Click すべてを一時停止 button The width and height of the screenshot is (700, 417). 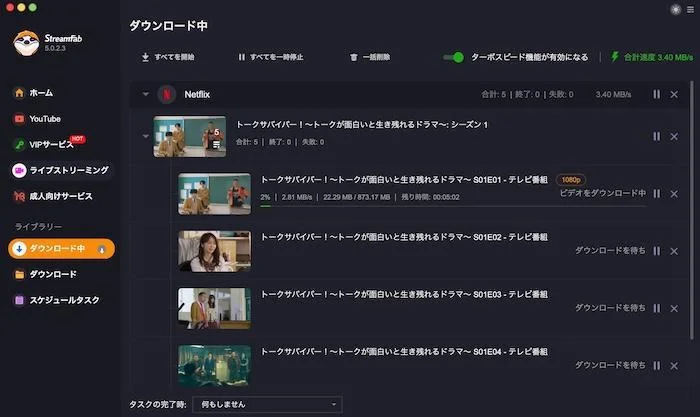(x=271, y=57)
